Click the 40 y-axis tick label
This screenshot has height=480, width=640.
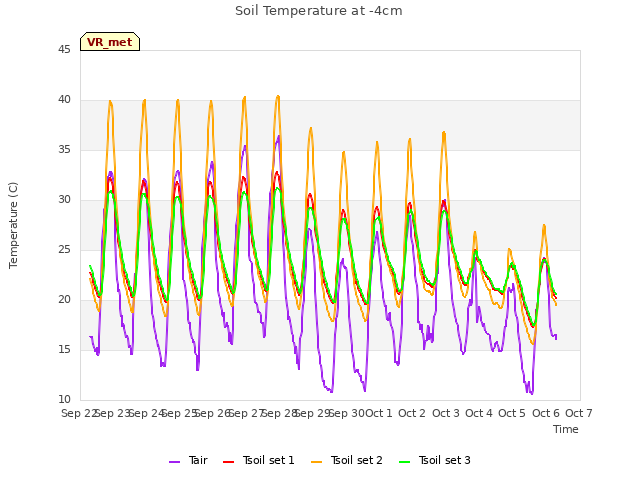point(64,100)
